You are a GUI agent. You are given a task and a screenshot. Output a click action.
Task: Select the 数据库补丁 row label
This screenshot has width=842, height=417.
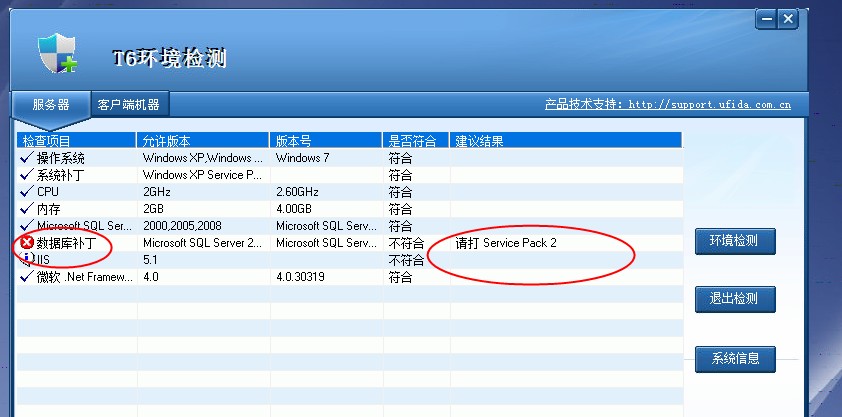(66, 243)
